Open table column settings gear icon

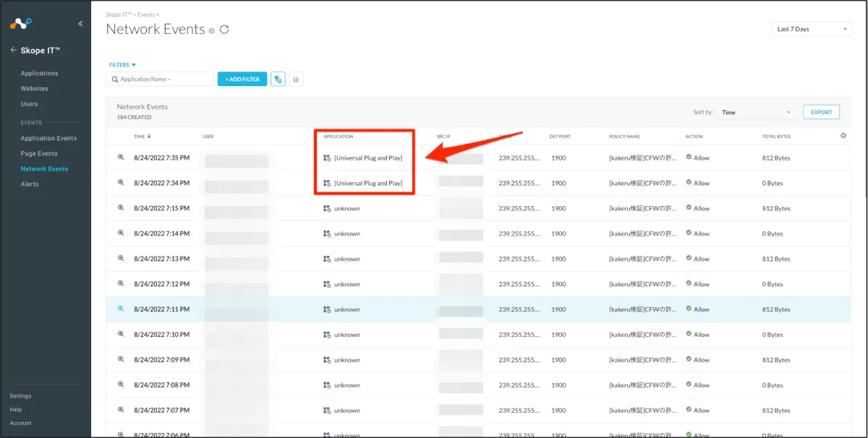(x=843, y=136)
